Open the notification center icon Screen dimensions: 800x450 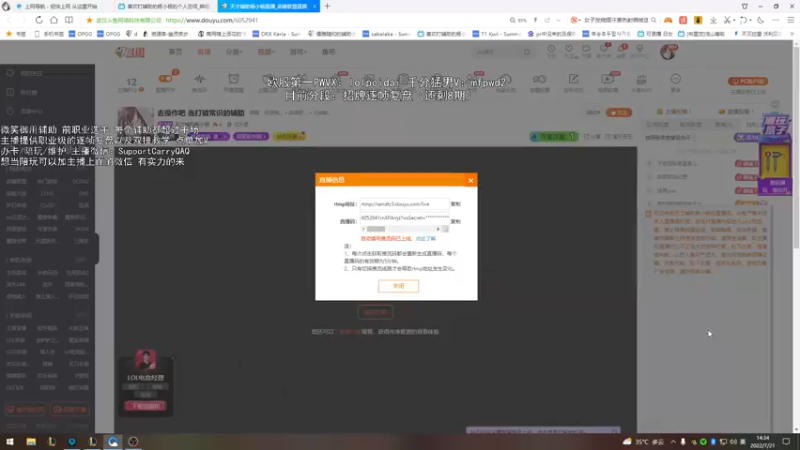coord(786,442)
